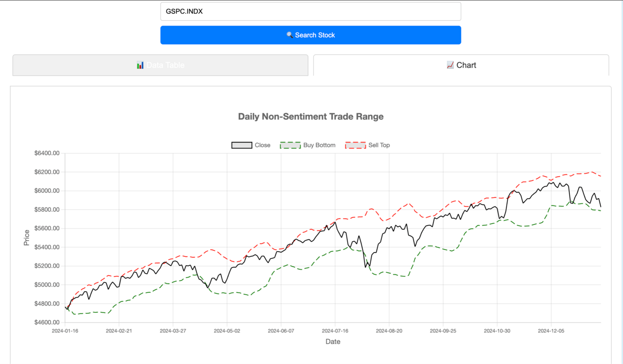Click the 2024-05-02 date label
The image size is (623, 364).
click(227, 331)
